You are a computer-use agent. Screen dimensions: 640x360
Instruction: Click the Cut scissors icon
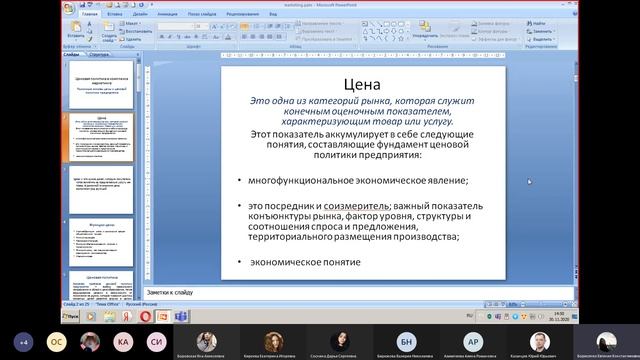click(90, 24)
